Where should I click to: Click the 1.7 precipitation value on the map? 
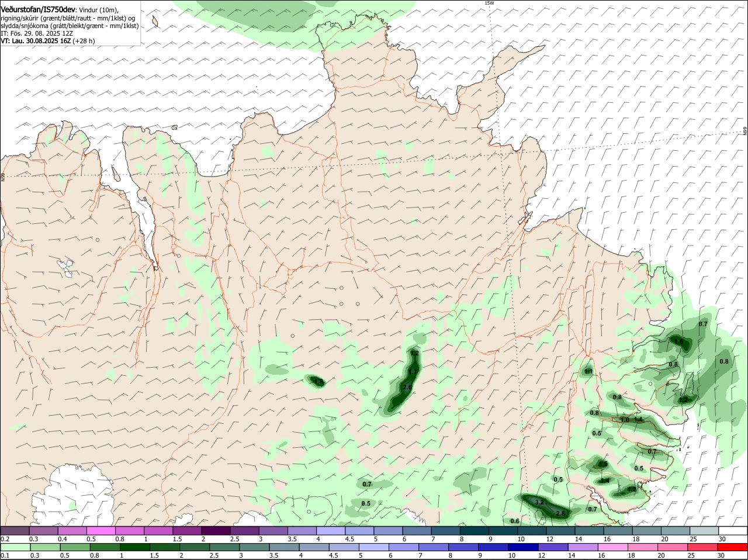click(413, 372)
